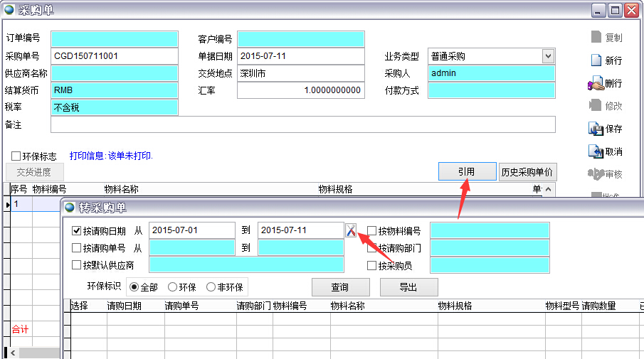Click the 历史采购单价 button
Image resolution: width=644 pixels, height=359 pixels.
527,172
